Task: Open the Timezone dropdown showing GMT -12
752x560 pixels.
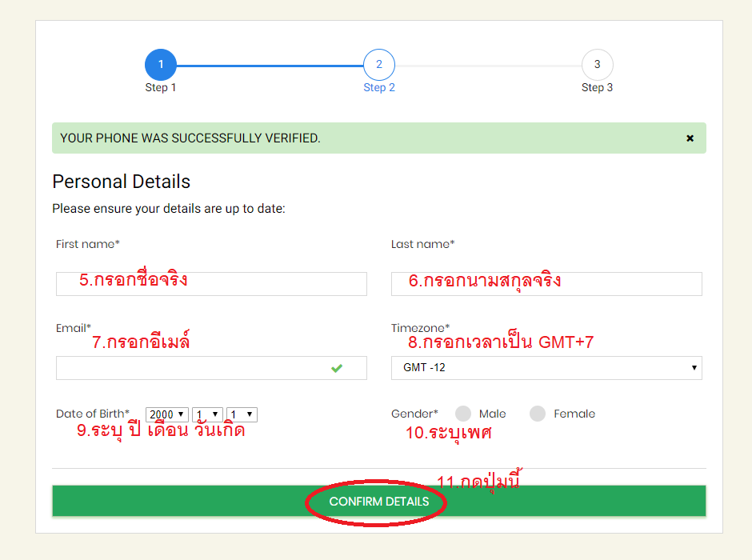Action: coord(546,368)
